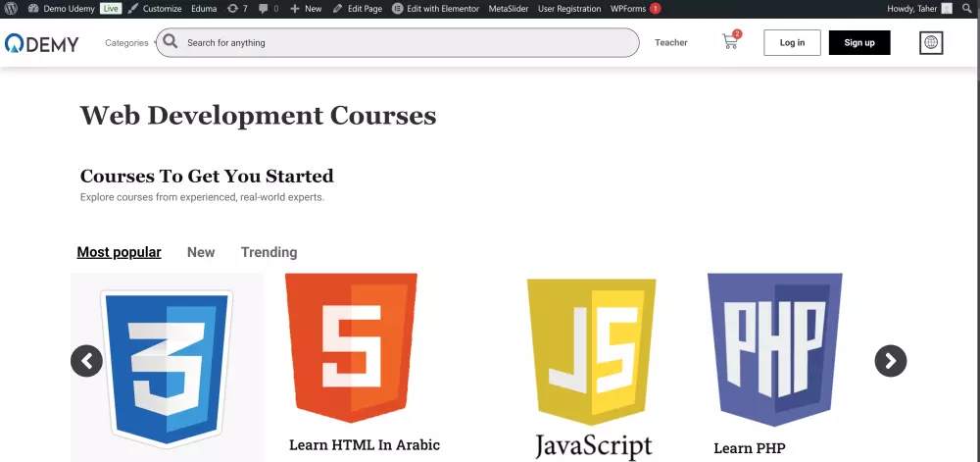Open the Teacher link
This screenshot has width=980, height=462.
coord(671,42)
